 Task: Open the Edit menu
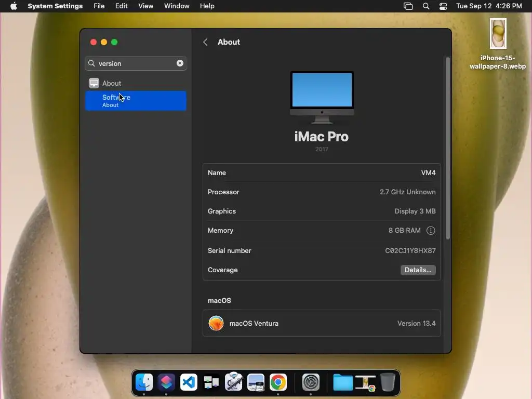pyautogui.click(x=121, y=6)
